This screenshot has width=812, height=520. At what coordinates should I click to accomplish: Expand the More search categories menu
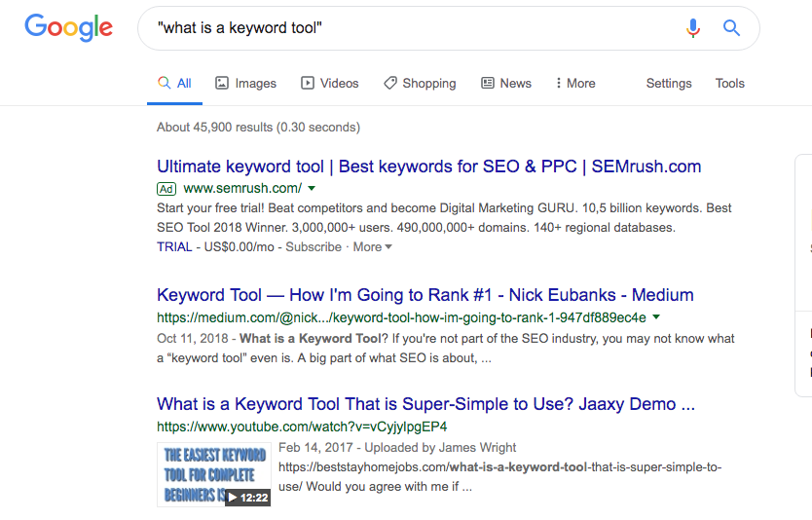(x=575, y=84)
